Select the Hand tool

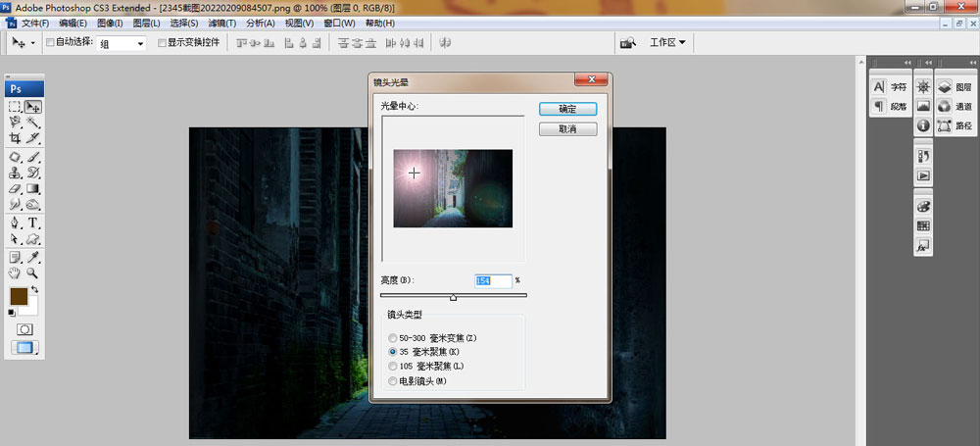pyautogui.click(x=16, y=273)
